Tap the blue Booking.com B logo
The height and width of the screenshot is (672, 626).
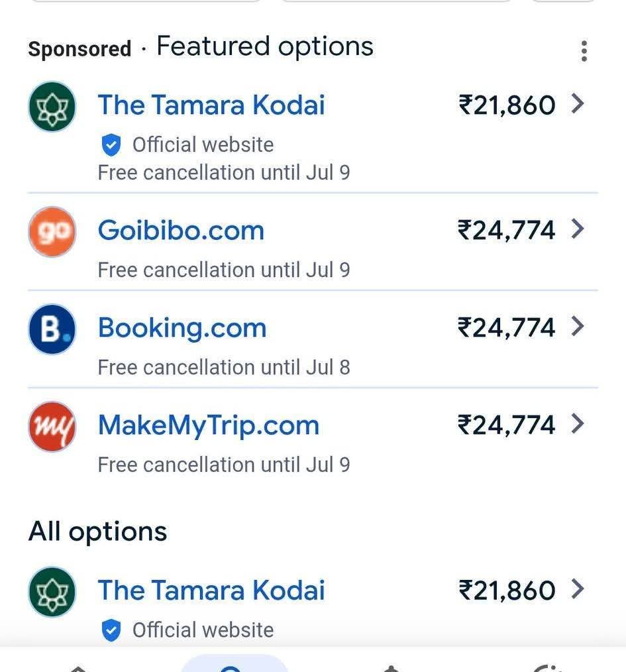point(52,329)
